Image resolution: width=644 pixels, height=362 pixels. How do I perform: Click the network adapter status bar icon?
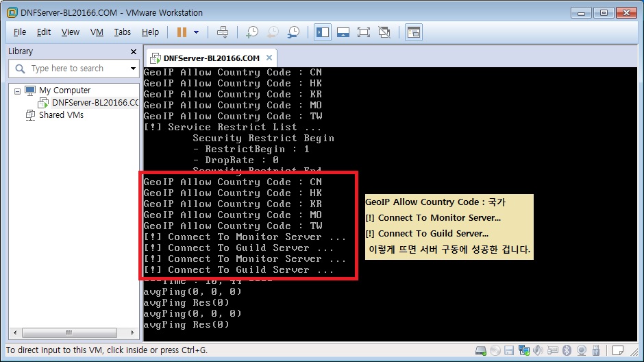523,350
